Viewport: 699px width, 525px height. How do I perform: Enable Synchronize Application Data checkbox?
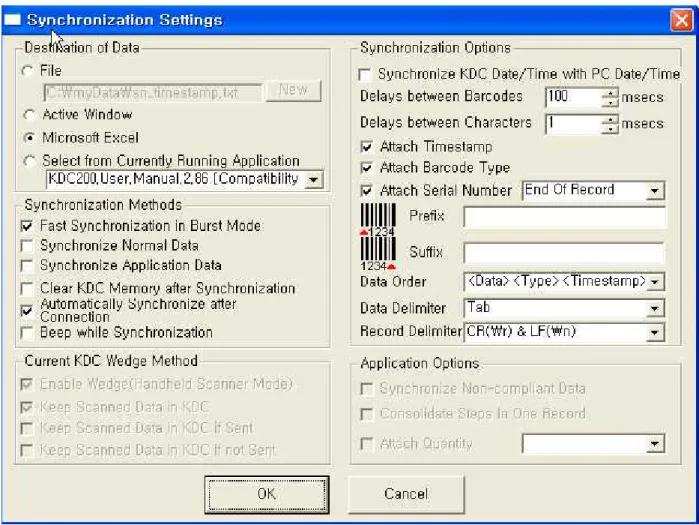[x=27, y=266]
